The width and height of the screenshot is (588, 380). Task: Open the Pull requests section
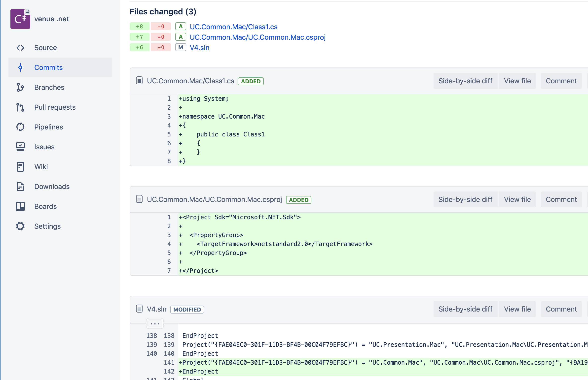60,107
